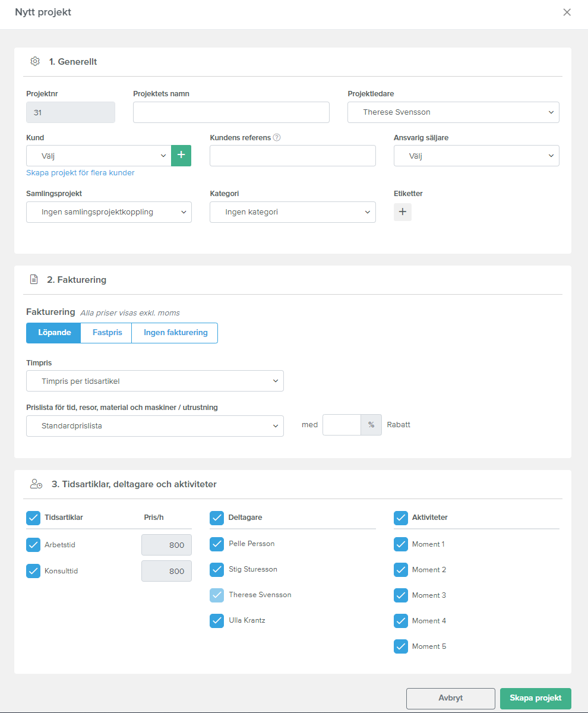The height and width of the screenshot is (713, 588).
Task: Click the gear icon beside 1. Generellt
Action: tap(35, 61)
